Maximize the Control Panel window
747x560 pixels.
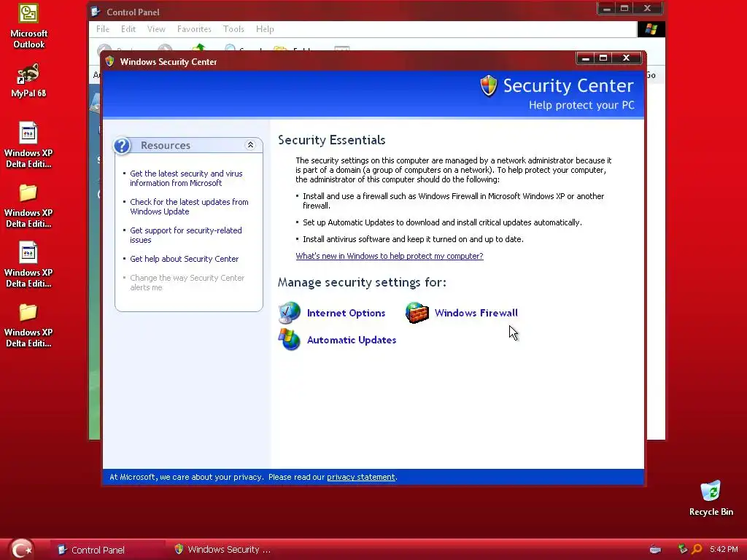point(624,8)
